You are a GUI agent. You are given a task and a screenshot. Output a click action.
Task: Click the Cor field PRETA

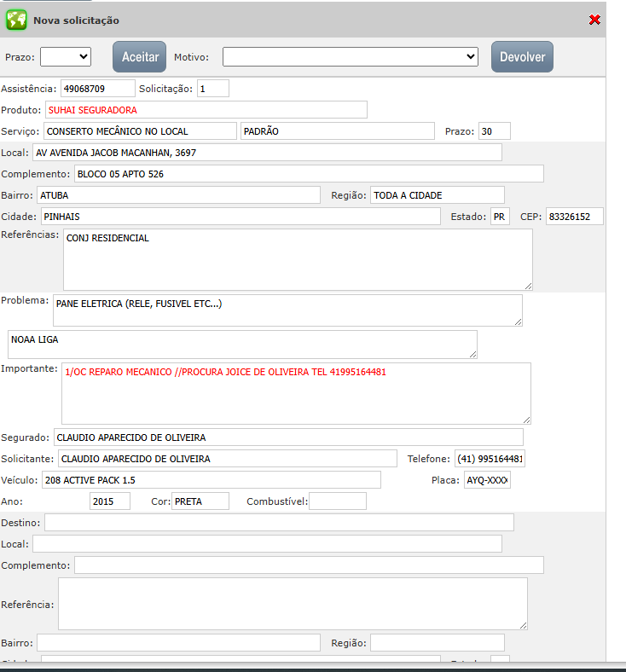[200, 501]
